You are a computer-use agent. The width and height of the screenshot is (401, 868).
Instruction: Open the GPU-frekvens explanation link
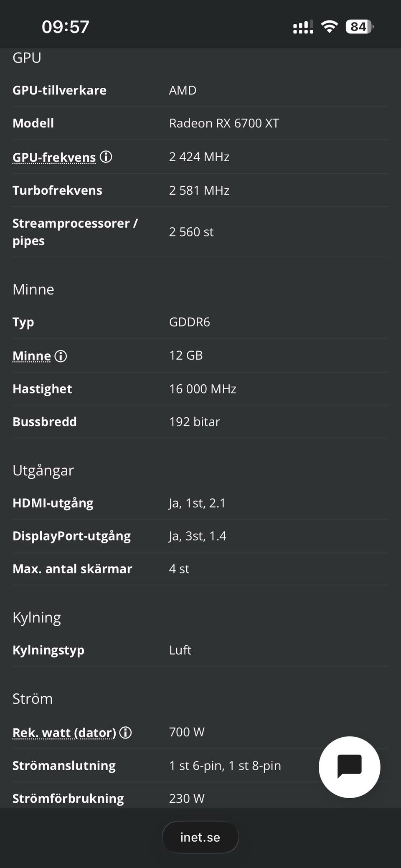(54, 157)
